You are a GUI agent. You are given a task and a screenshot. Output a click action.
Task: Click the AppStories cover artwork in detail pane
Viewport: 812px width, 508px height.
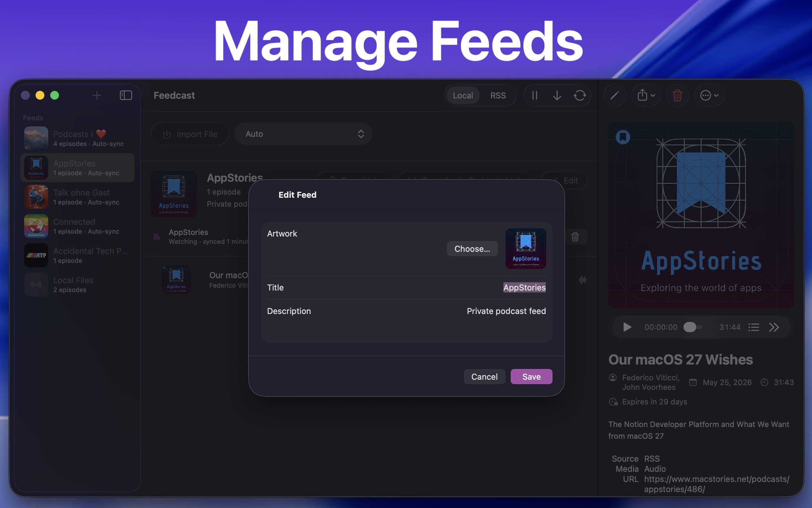701,215
